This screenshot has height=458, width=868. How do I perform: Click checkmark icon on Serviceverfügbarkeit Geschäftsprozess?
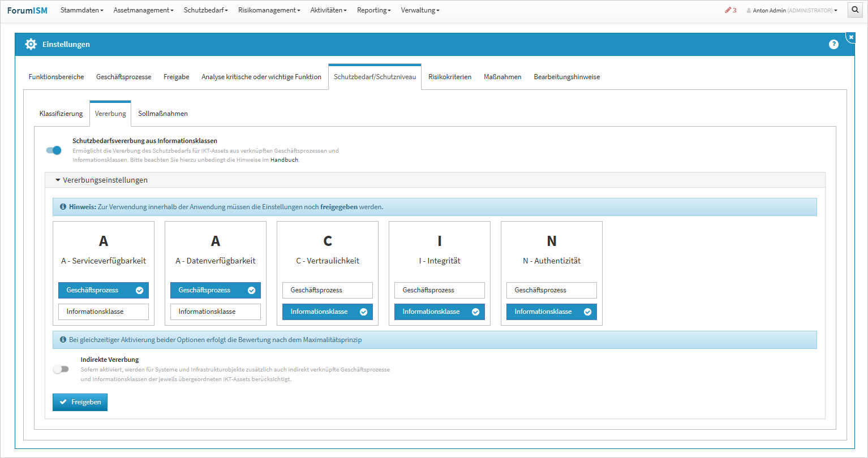coord(139,291)
